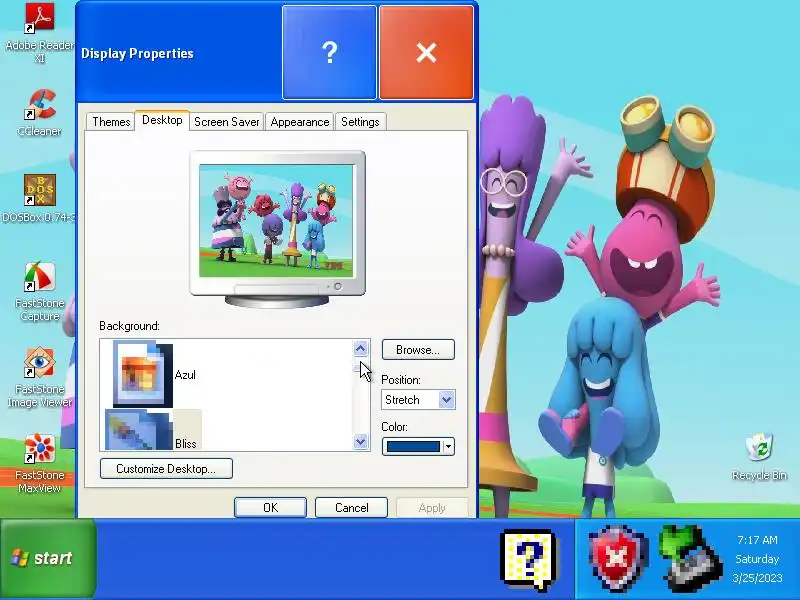Select the Desktop tab
800x600 pixels.
[162, 120]
